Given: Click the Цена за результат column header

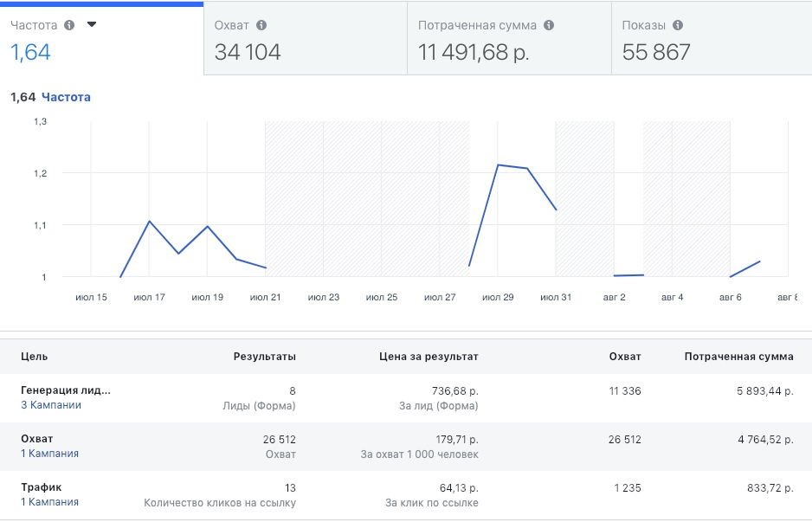Looking at the screenshot, I should [429, 357].
